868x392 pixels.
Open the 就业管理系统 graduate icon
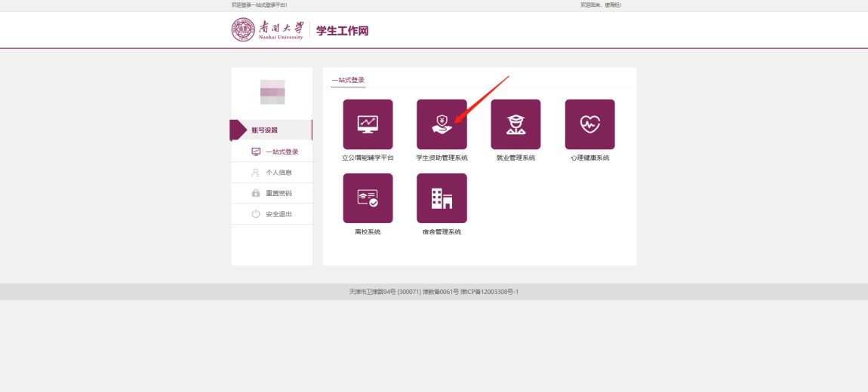516,124
